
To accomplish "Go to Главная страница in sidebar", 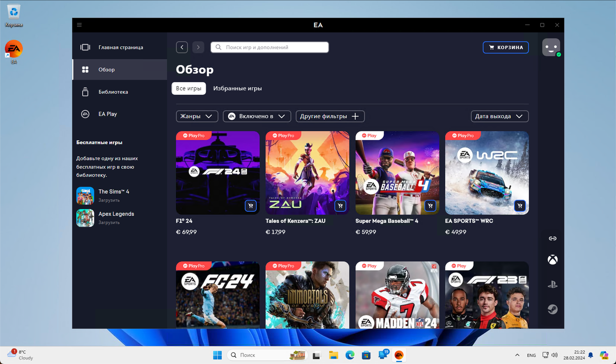I will point(120,47).
